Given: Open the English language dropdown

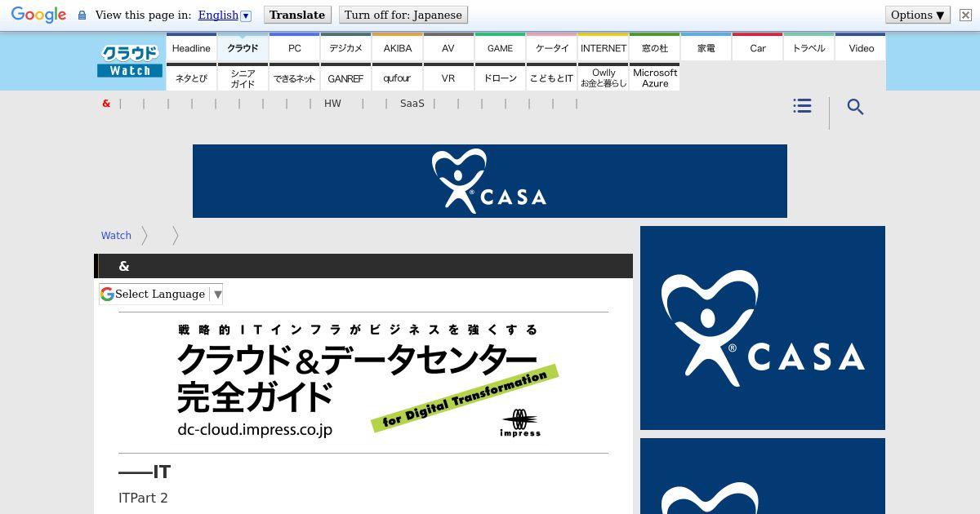Looking at the screenshot, I should (225, 15).
